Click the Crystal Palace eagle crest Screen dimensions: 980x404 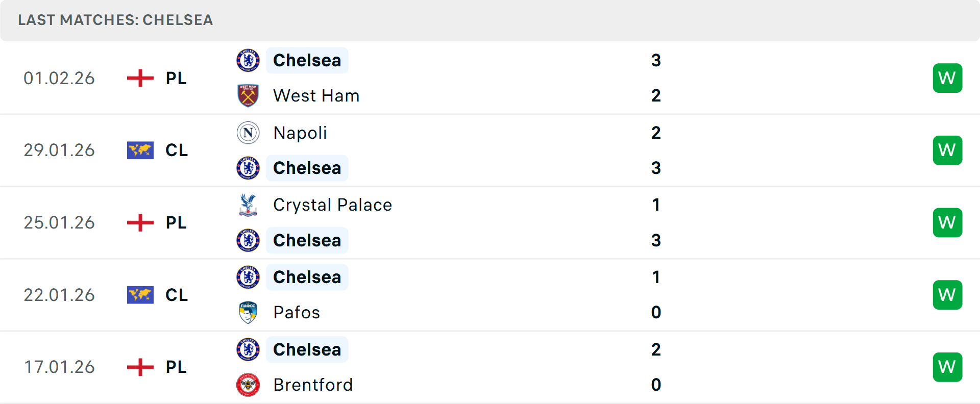(x=248, y=205)
